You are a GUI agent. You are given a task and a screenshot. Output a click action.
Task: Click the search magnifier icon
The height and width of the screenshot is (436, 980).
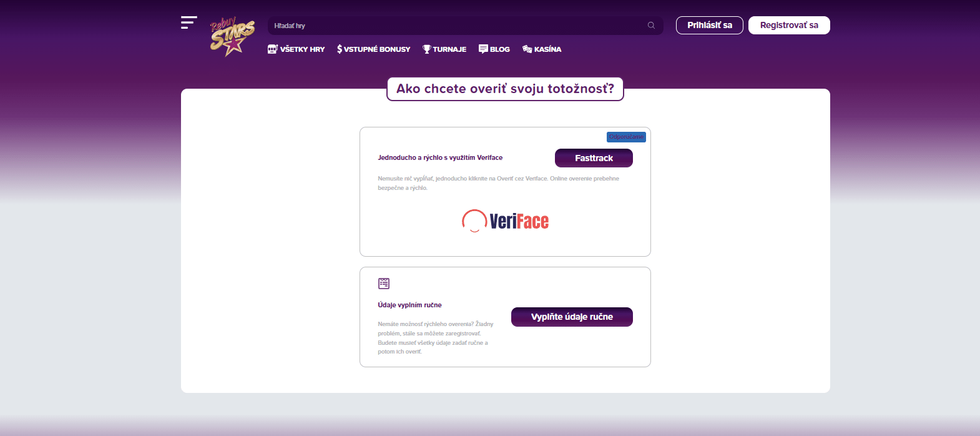651,26
